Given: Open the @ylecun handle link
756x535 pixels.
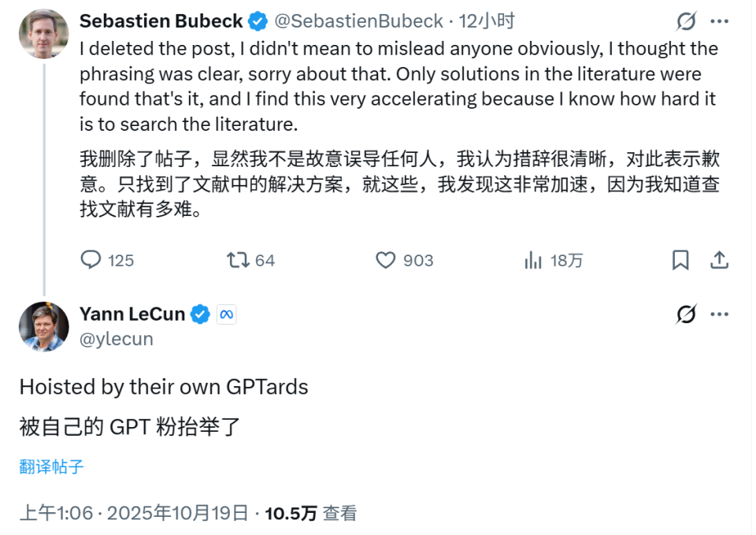Looking at the screenshot, I should (117, 339).
